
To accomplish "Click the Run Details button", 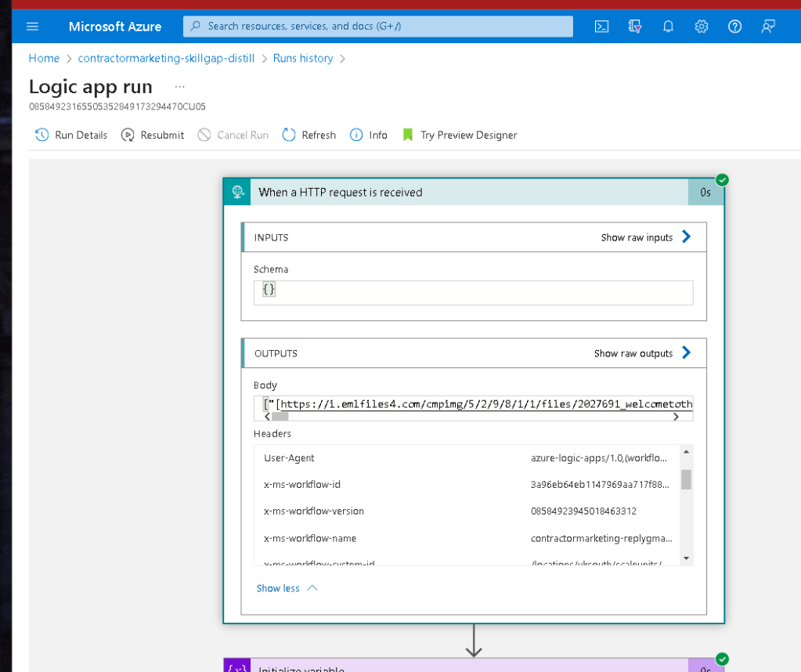I will tap(71, 135).
